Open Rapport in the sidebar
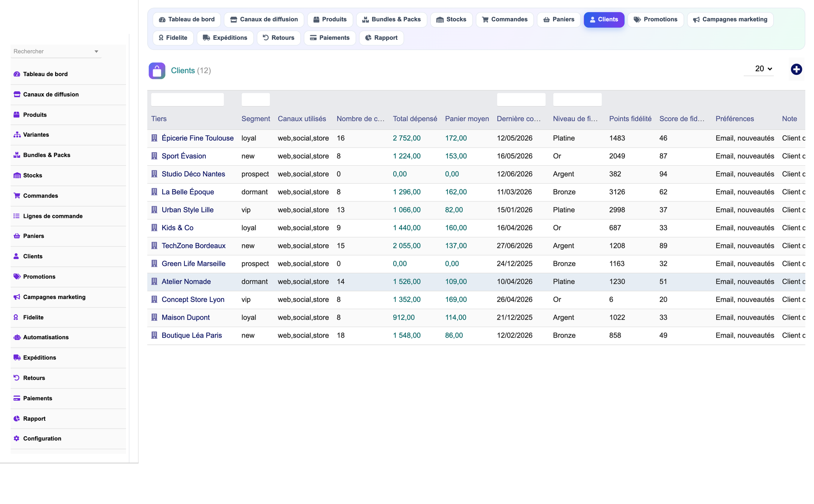The height and width of the screenshot is (504, 814). (68, 419)
